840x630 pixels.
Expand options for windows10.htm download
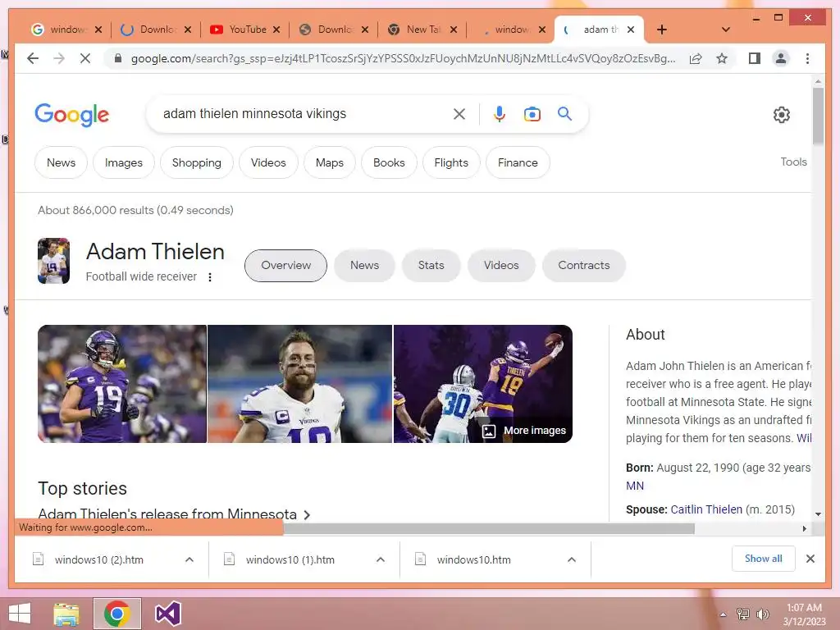coord(572,559)
